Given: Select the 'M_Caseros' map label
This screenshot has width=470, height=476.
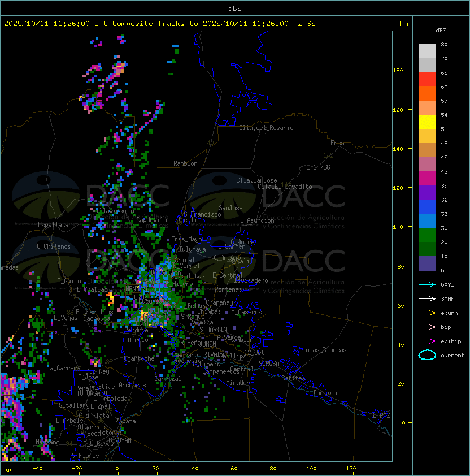Looking at the screenshot, I should (246, 312).
